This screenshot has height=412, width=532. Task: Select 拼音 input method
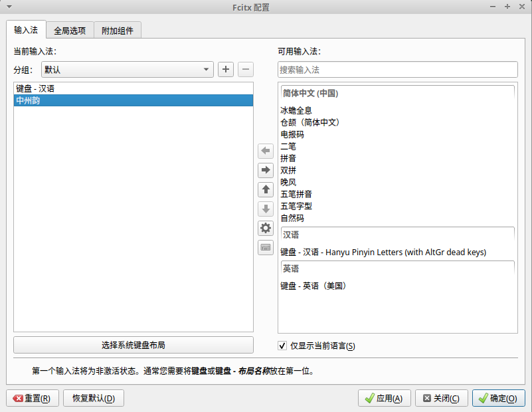(398, 158)
